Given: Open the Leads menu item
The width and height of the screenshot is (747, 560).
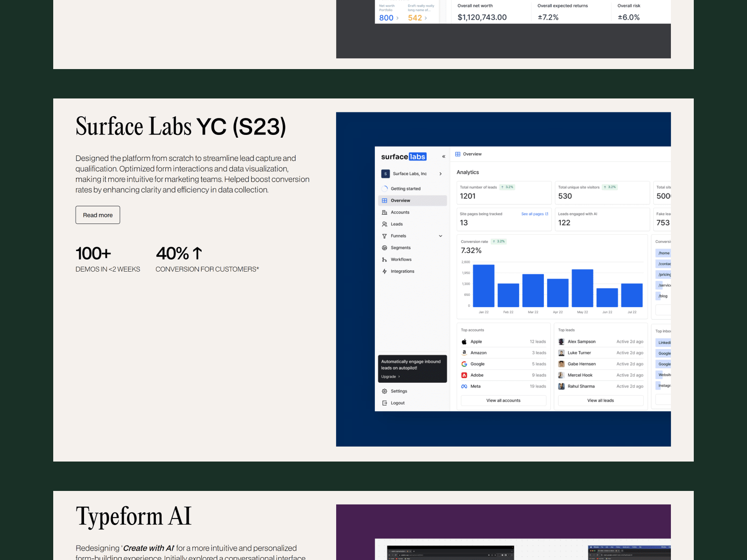Looking at the screenshot, I should click(412, 224).
